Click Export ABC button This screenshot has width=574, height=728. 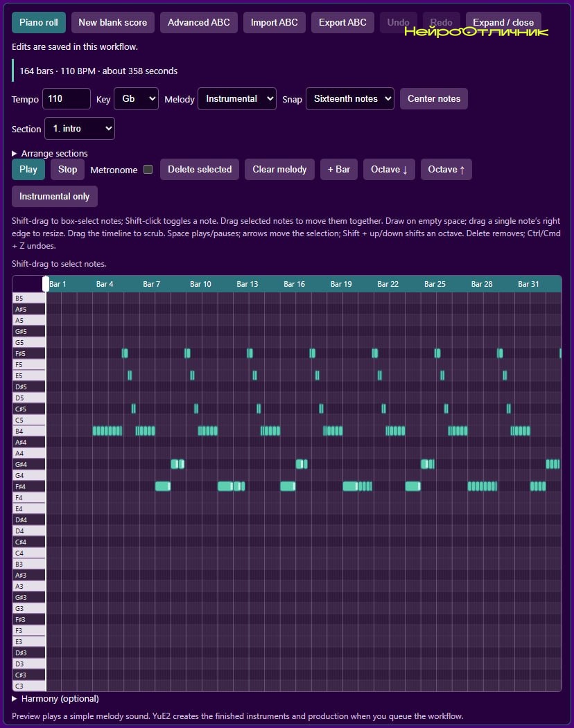tap(342, 22)
